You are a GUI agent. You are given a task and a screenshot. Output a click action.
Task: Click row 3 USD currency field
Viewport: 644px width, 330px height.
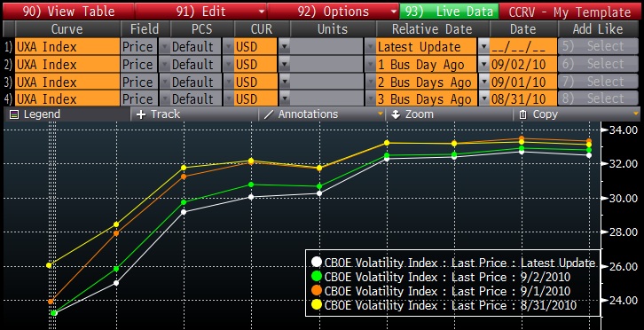click(x=255, y=82)
